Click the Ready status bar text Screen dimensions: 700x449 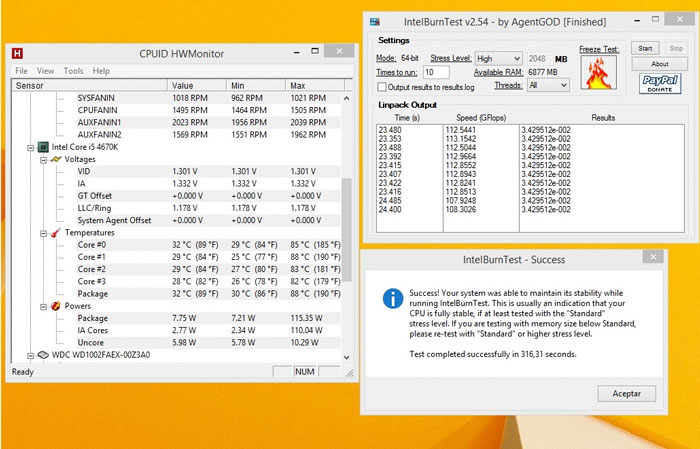pyautogui.click(x=22, y=371)
